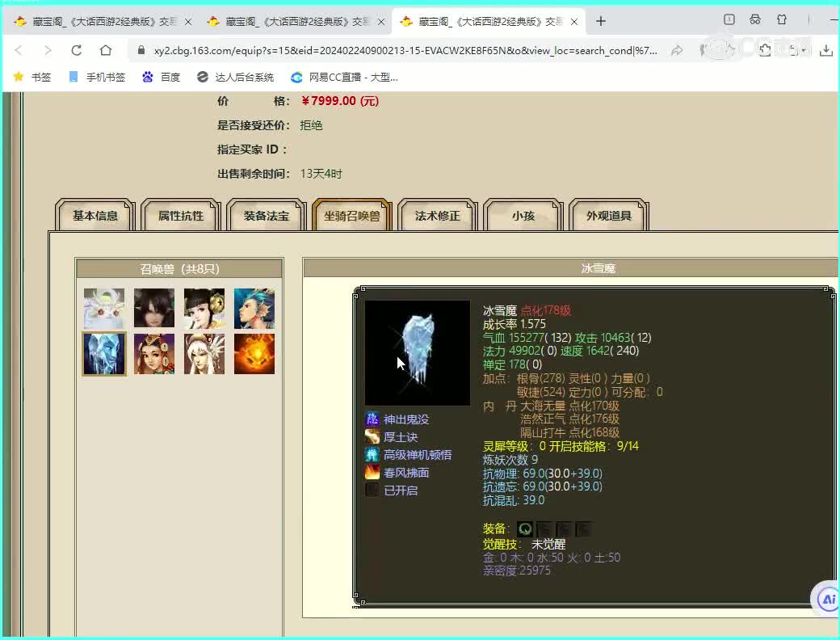
Task: Open the browser downloads icon
Action: click(x=826, y=50)
